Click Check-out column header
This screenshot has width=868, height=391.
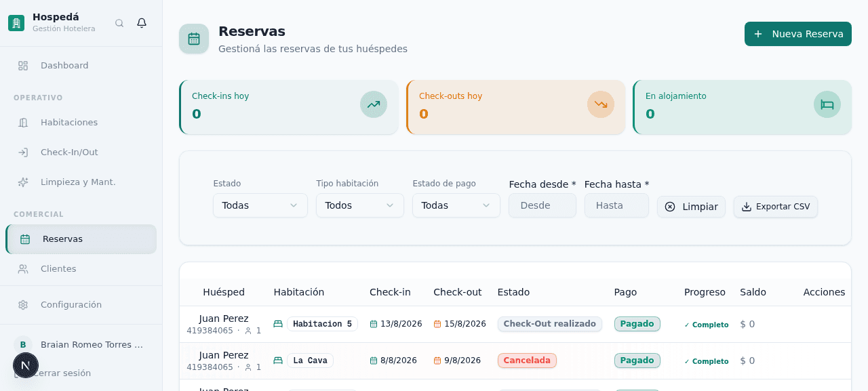[458, 292]
